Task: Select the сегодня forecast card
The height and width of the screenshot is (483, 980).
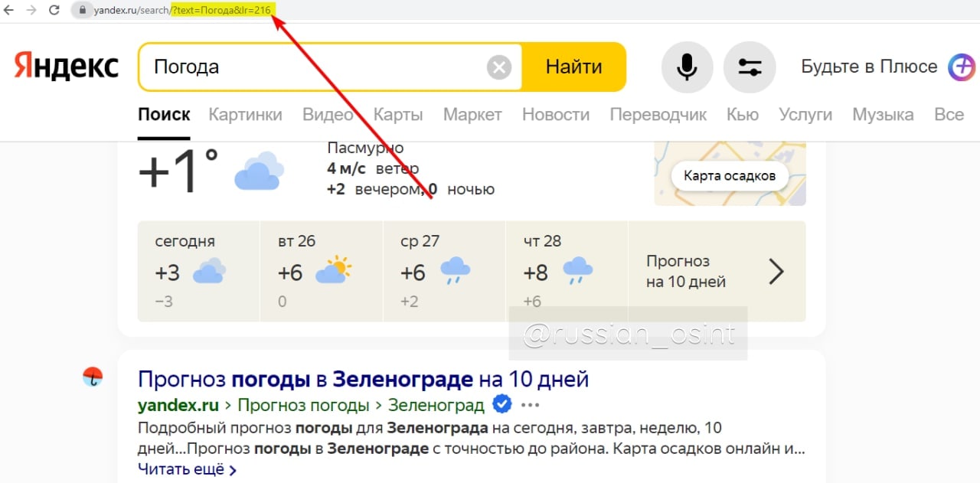Action: [x=198, y=272]
